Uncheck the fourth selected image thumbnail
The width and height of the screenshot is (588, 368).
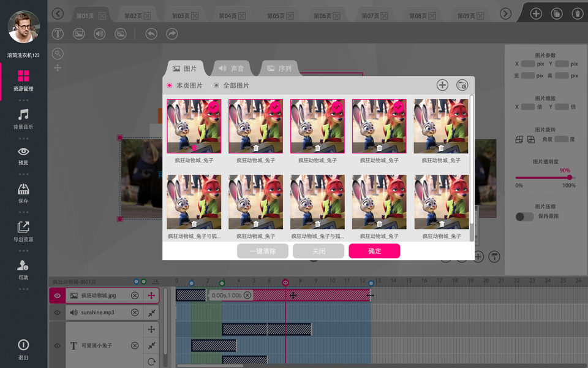coord(379,126)
